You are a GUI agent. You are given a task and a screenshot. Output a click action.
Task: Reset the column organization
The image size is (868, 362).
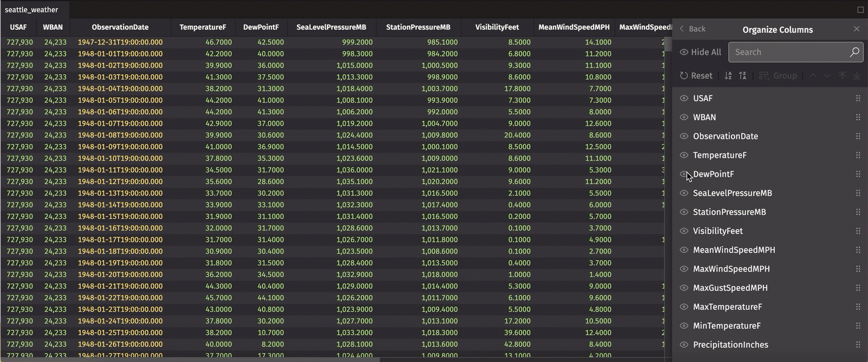point(696,76)
